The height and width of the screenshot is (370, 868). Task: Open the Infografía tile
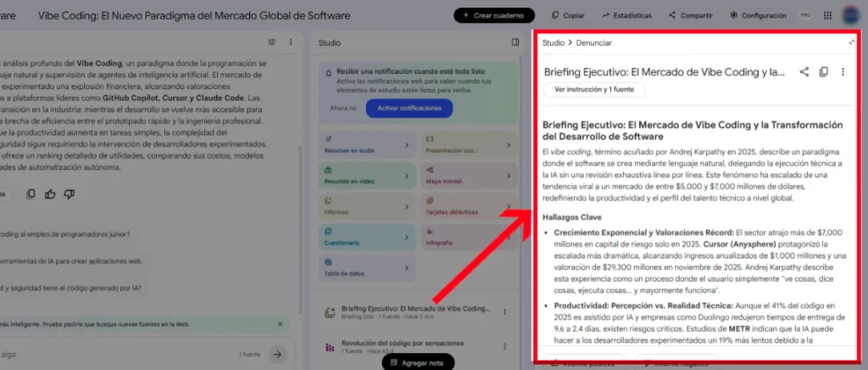[x=469, y=237]
